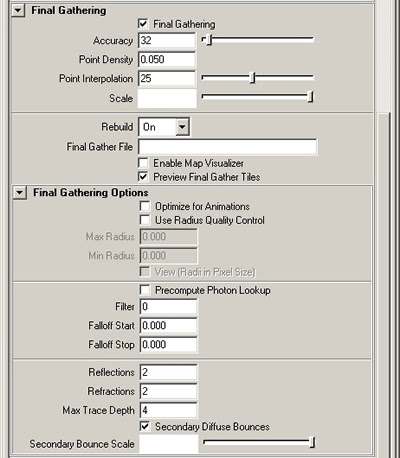Uncheck the Final Gathering checkbox
The image size is (400, 458).
pos(143,24)
